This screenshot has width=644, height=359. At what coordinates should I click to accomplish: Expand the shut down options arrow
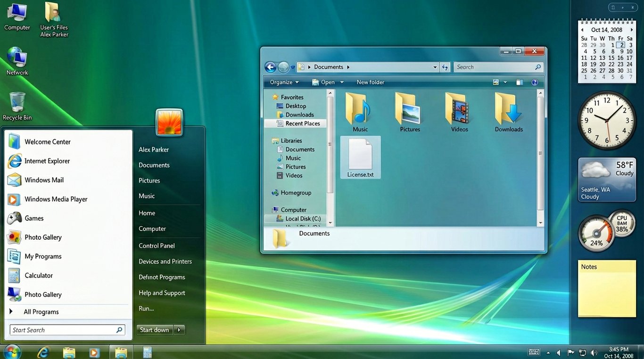point(179,330)
